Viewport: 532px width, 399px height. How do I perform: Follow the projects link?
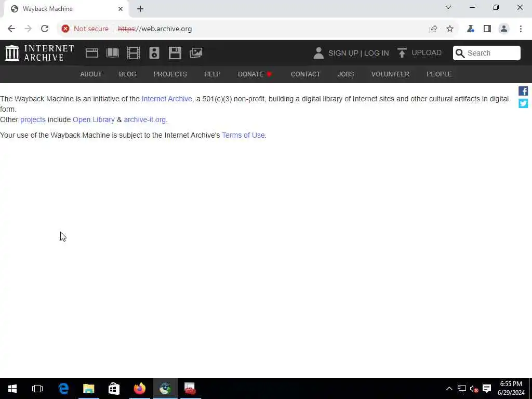coord(33,119)
